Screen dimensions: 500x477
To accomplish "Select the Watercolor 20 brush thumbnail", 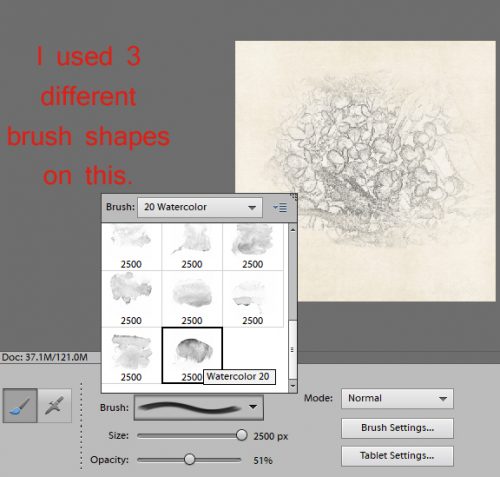I will pos(192,355).
